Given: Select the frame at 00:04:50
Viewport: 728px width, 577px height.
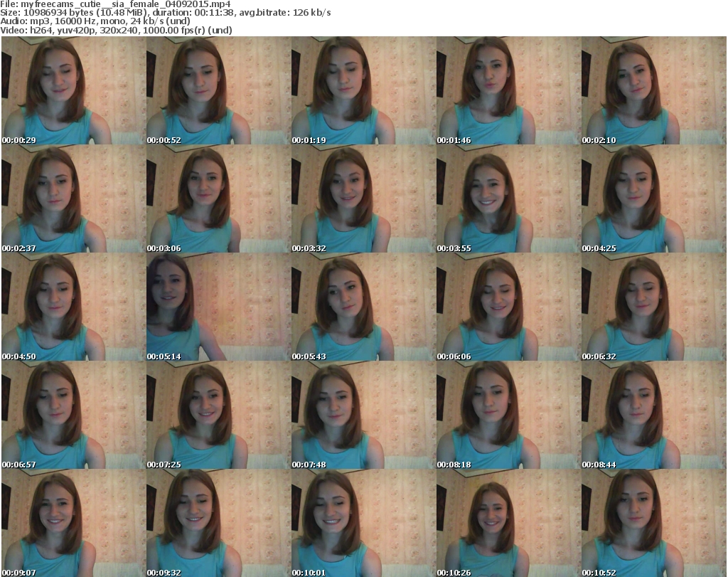Looking at the screenshot, I should [73, 307].
